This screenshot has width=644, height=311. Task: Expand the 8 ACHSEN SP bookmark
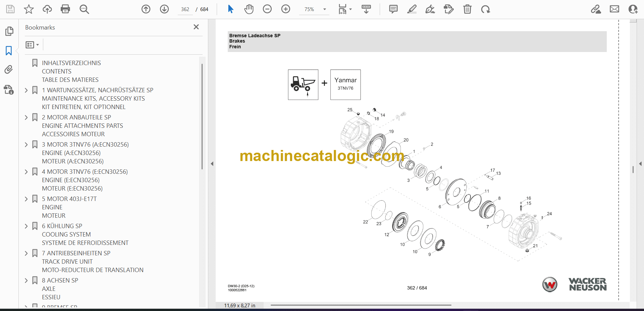tap(26, 280)
